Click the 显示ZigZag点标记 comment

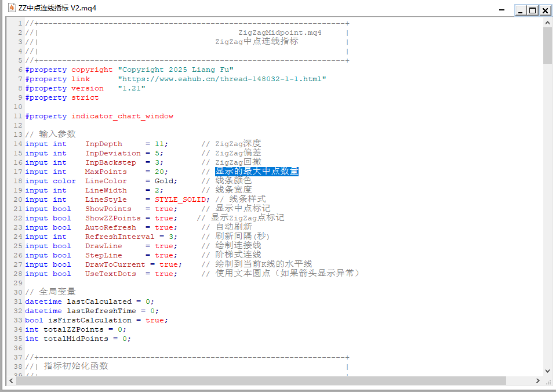tap(248, 217)
